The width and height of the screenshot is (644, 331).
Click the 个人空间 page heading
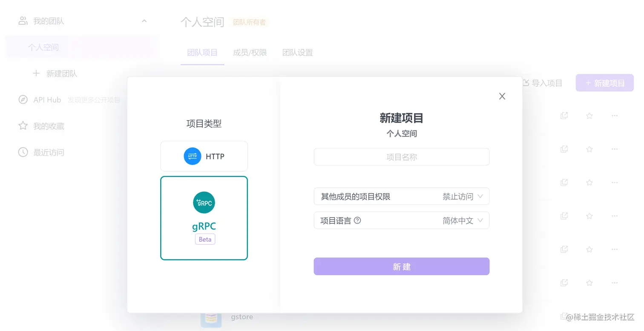tap(202, 22)
